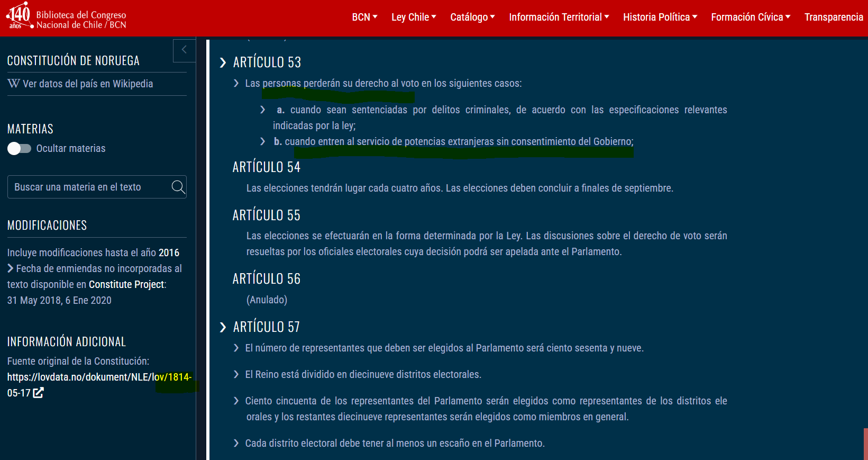Click the year '2016' in modifications text
This screenshot has width=868, height=460.
point(169,252)
